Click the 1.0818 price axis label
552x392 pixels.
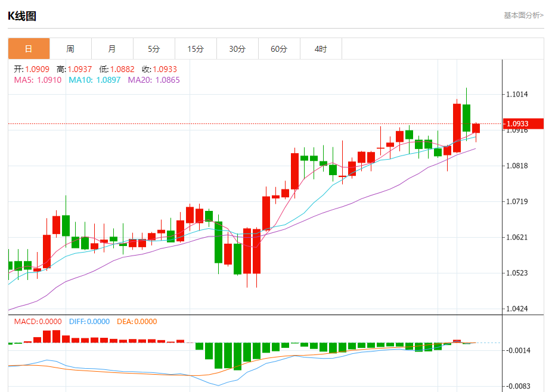517,166
